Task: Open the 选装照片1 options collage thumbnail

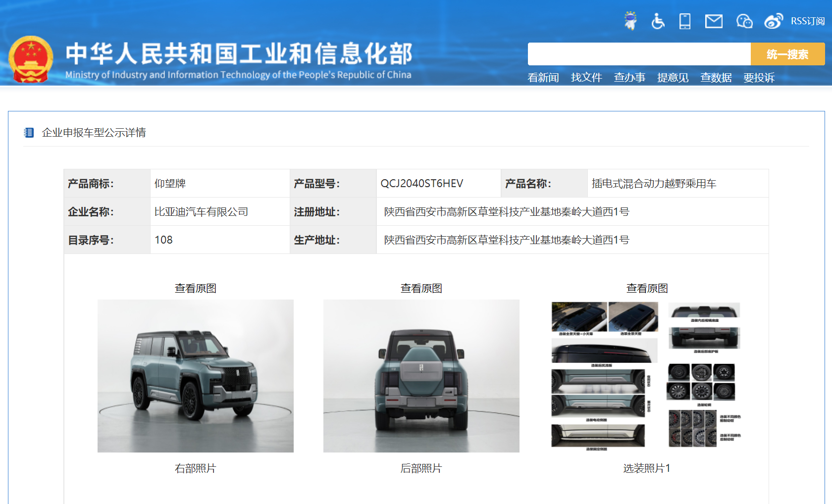Action: click(646, 376)
